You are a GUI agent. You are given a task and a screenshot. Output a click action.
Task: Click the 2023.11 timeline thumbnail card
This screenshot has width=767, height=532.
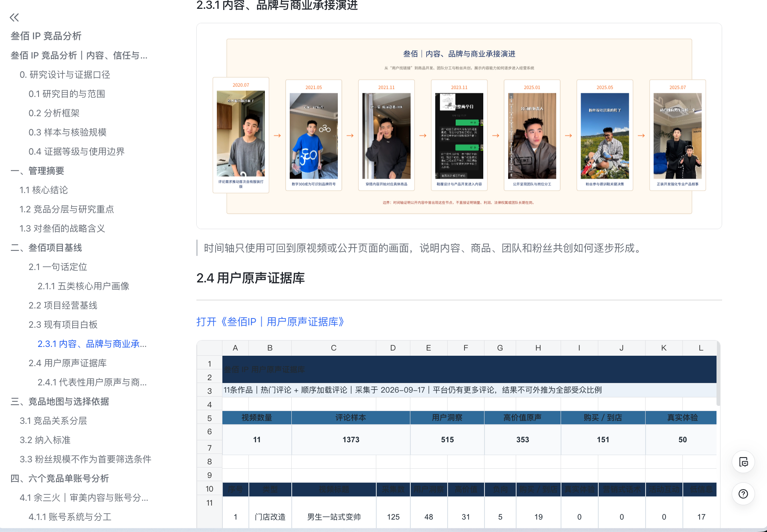tap(459, 135)
